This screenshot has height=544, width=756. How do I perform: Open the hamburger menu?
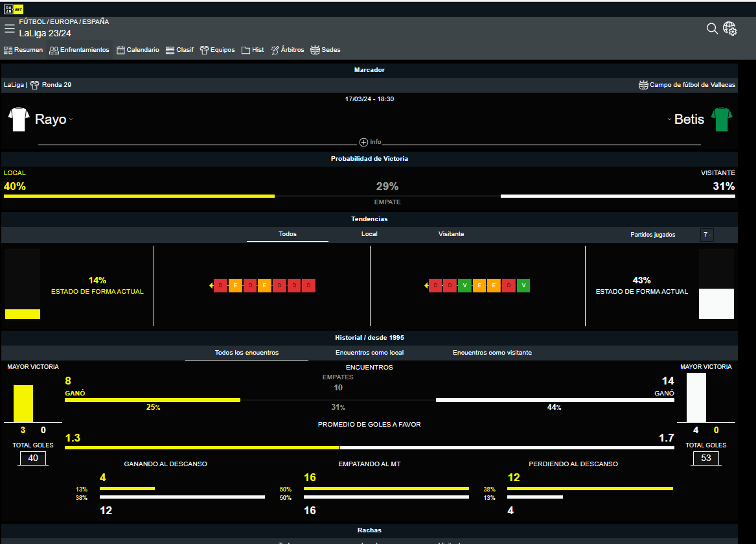[9, 29]
